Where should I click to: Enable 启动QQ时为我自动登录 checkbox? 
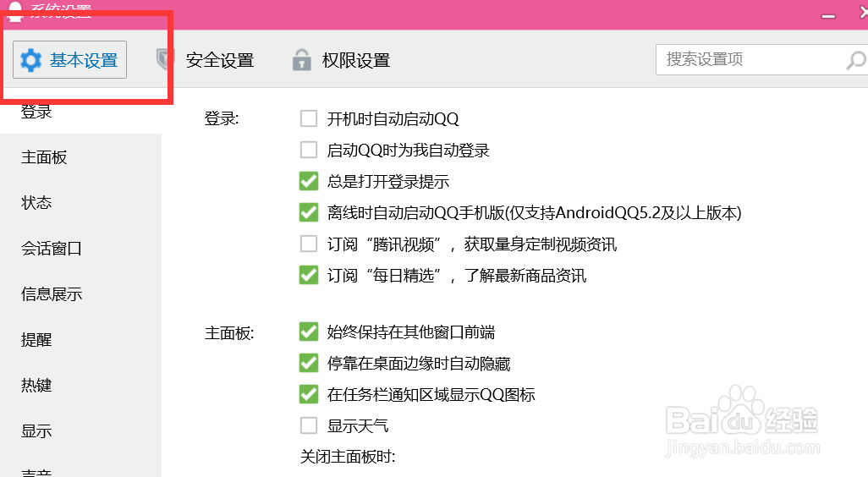[x=308, y=150]
